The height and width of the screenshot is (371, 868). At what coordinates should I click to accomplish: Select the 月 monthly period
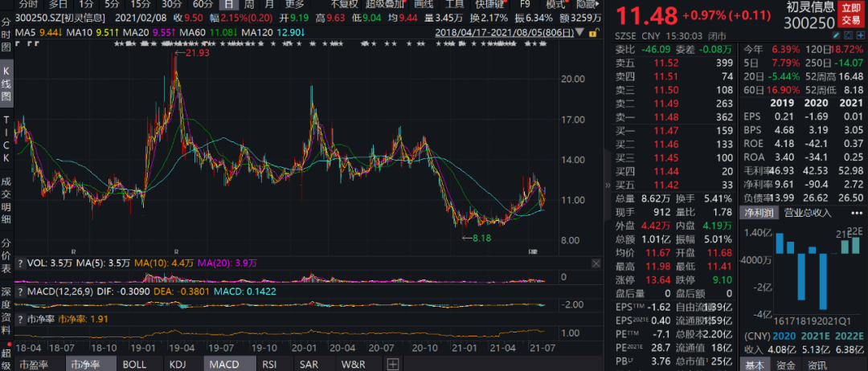tap(269, 5)
